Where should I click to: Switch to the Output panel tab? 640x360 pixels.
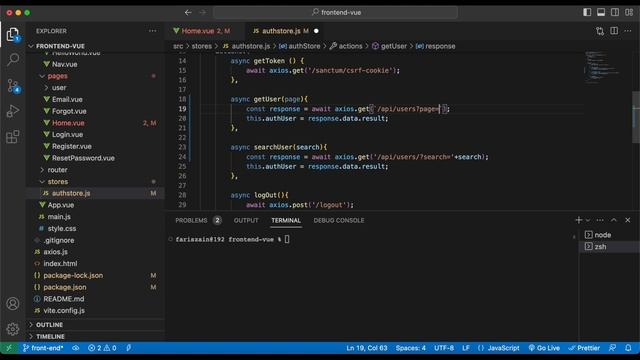246,220
